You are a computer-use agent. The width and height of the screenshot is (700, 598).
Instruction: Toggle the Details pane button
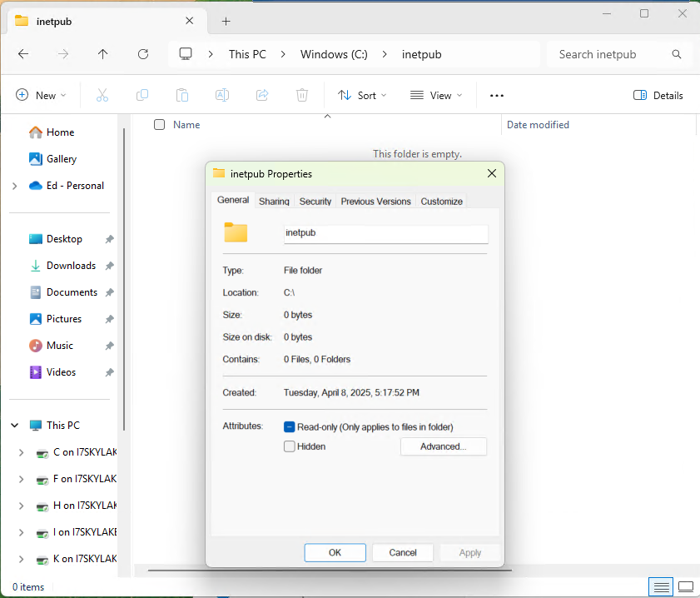pos(658,95)
